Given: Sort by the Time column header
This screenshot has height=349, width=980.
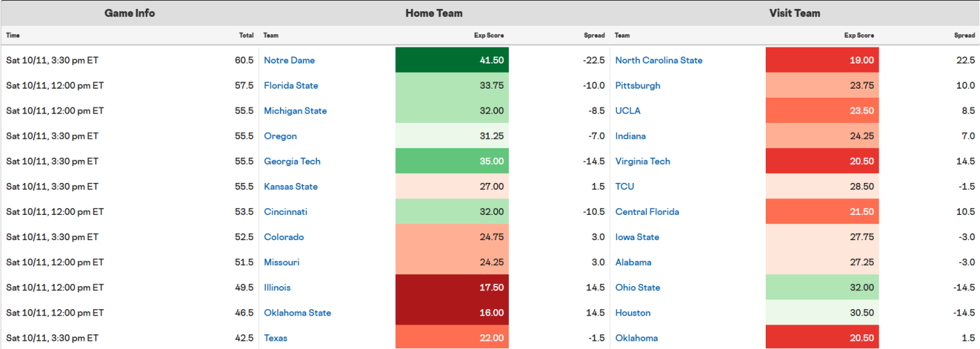Looking at the screenshot, I should coord(13,36).
